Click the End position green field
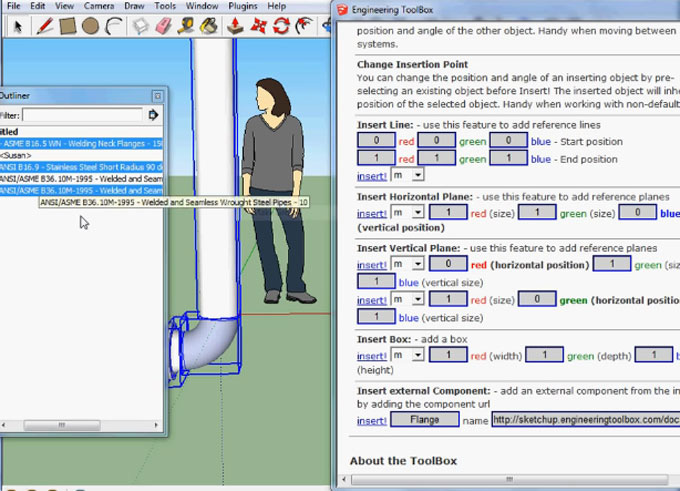Image resolution: width=680 pixels, height=491 pixels. pyautogui.click(x=436, y=158)
